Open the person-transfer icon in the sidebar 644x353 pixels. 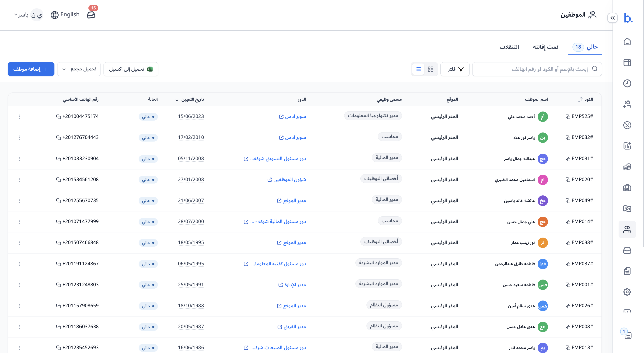(627, 104)
